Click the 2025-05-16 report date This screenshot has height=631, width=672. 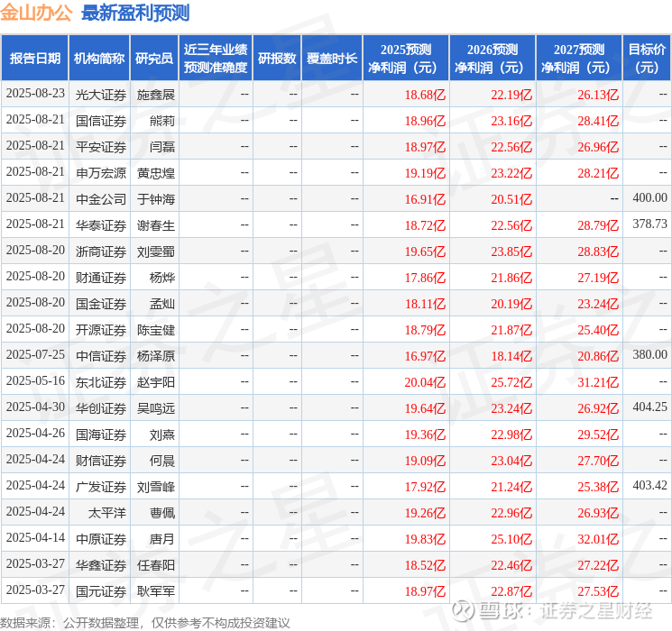click(x=35, y=380)
